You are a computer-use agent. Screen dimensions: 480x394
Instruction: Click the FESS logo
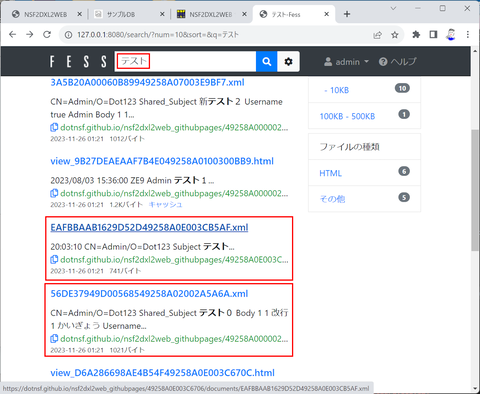78,62
